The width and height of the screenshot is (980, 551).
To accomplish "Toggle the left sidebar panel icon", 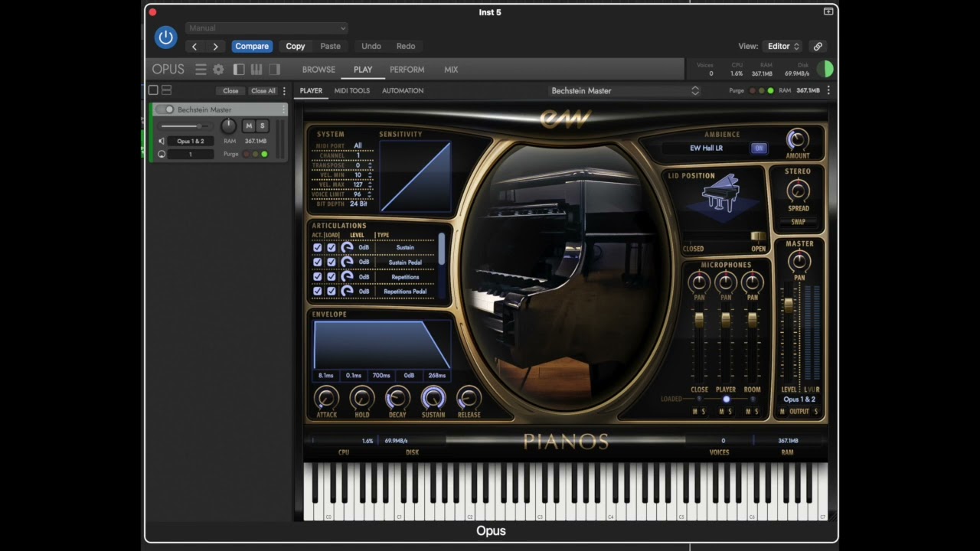I will click(x=239, y=70).
